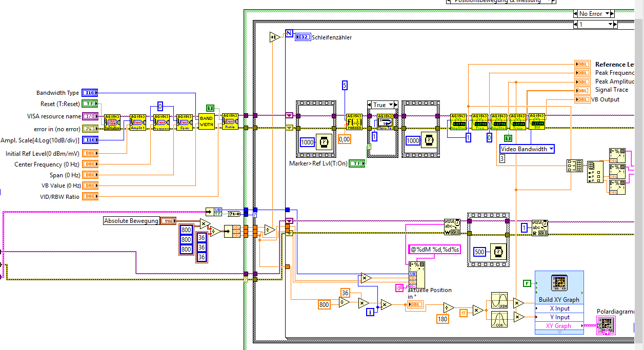
Task: Select the AG8563 Initialize VI node
Action: pyautogui.click(x=112, y=122)
